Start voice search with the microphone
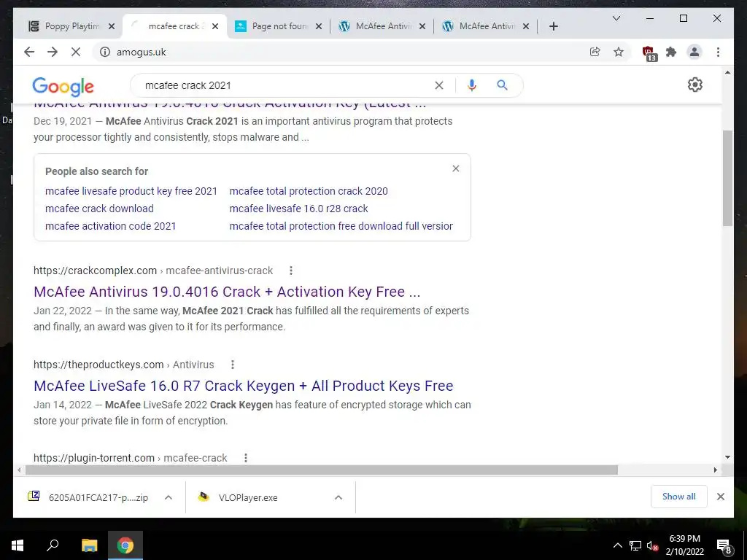Image resolution: width=747 pixels, height=560 pixels. tap(472, 85)
